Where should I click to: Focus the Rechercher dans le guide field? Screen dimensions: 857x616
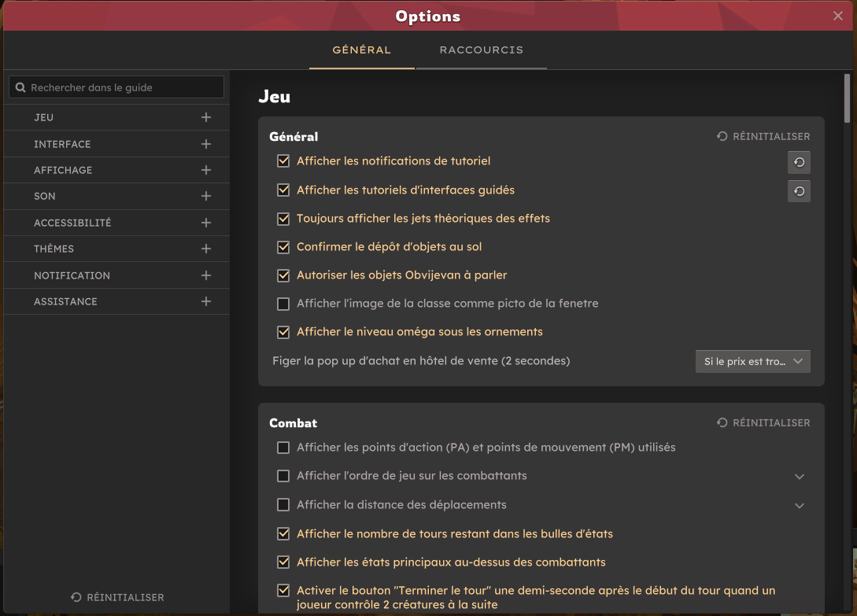click(116, 87)
